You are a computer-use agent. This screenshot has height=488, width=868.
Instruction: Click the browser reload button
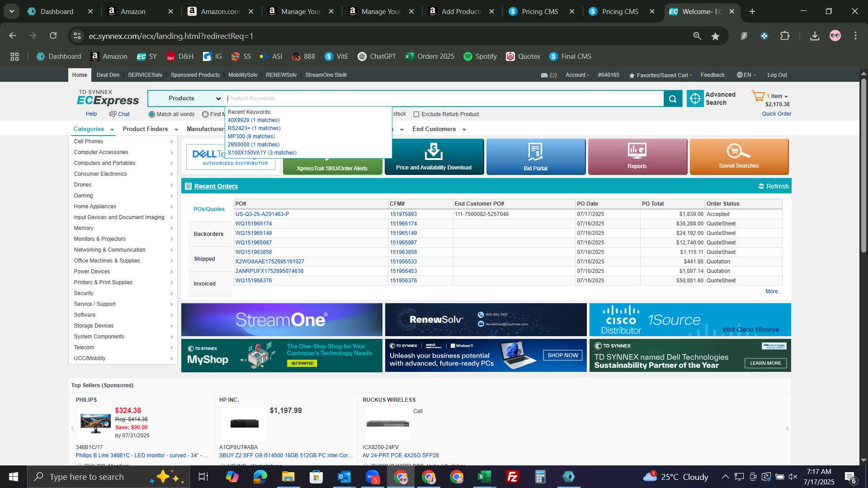tap(53, 36)
